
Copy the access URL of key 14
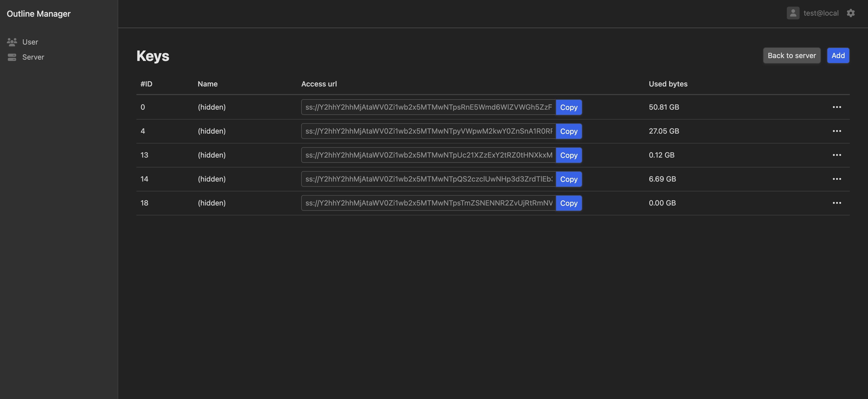coord(569,179)
